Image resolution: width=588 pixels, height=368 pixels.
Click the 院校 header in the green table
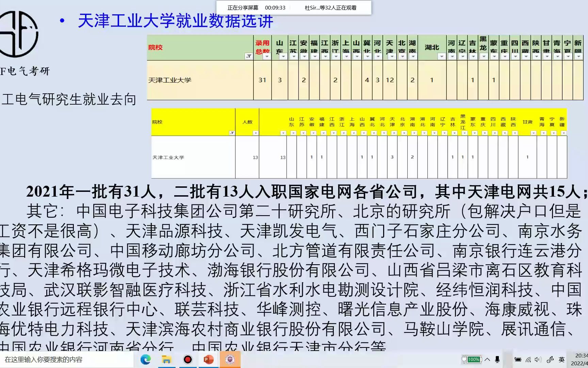[156, 47]
